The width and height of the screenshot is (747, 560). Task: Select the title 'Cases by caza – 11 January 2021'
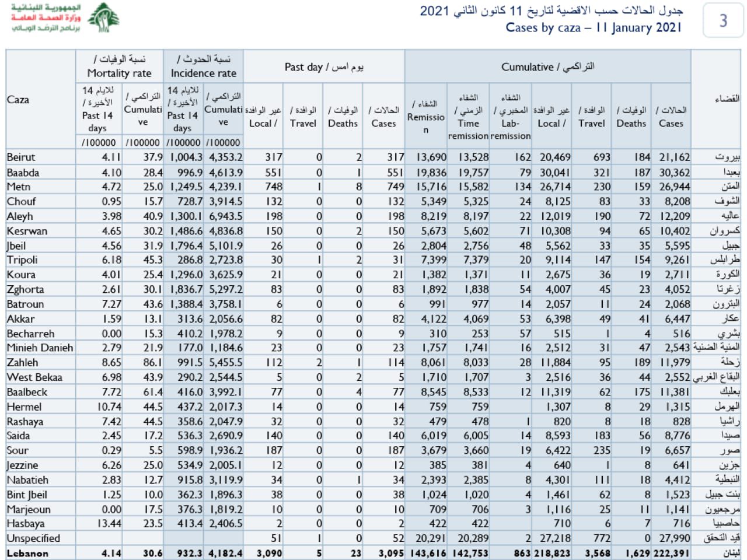pyautogui.click(x=594, y=27)
